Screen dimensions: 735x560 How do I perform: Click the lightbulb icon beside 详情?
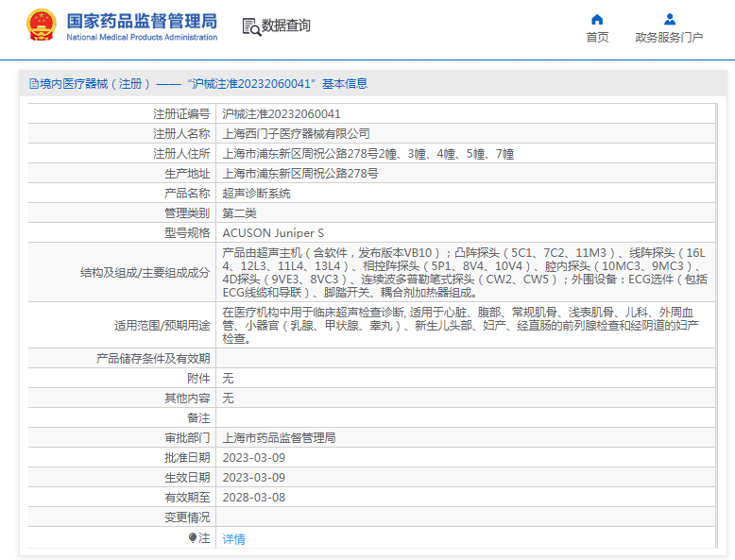194,538
